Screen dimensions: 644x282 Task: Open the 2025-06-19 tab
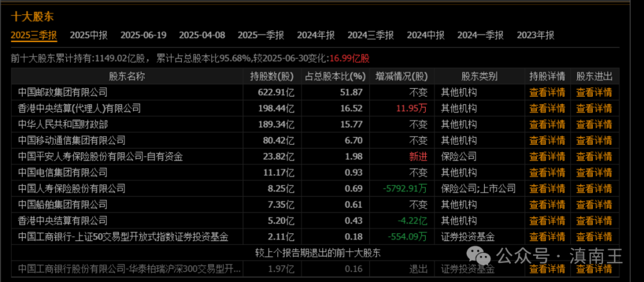point(143,35)
